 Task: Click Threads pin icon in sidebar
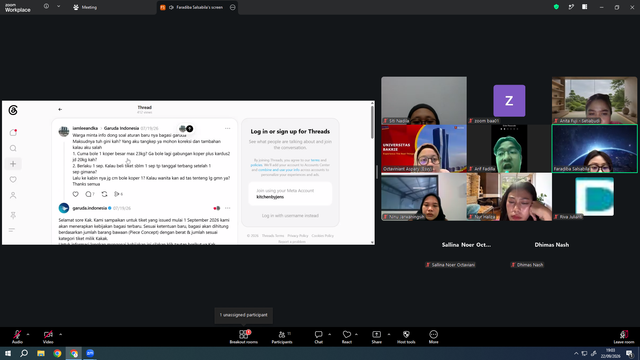coord(13,215)
